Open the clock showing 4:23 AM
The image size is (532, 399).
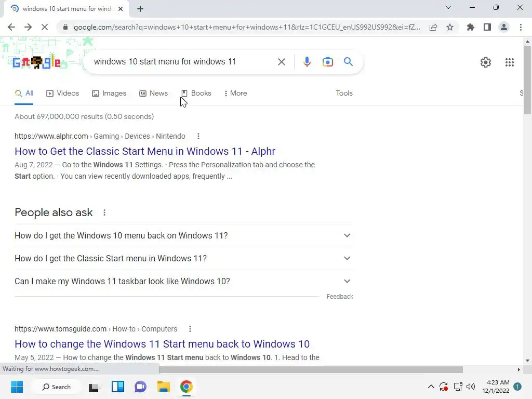(496, 387)
